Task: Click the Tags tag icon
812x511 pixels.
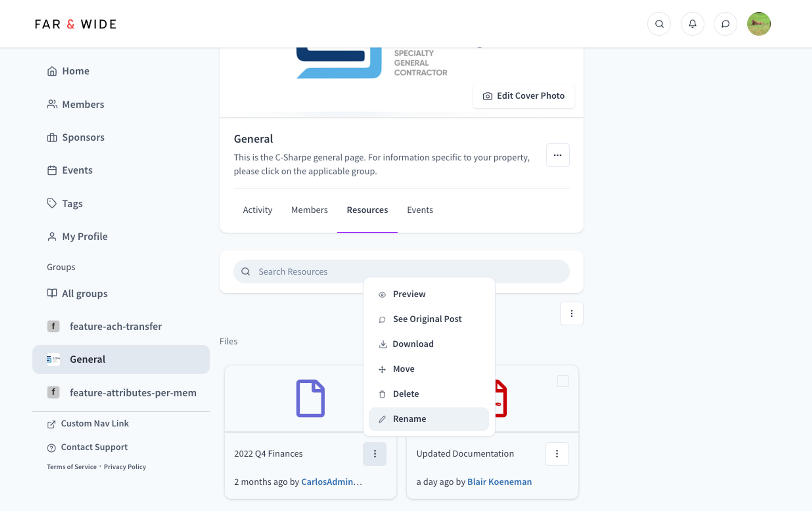Action: pos(52,203)
